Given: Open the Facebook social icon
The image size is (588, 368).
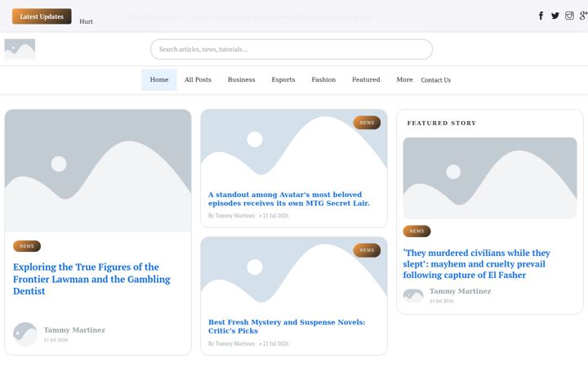Looking at the screenshot, I should coord(541,16).
